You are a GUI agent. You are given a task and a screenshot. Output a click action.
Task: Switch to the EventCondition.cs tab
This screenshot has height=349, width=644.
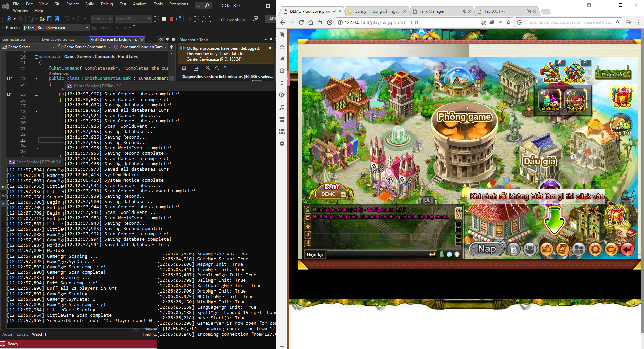point(58,39)
